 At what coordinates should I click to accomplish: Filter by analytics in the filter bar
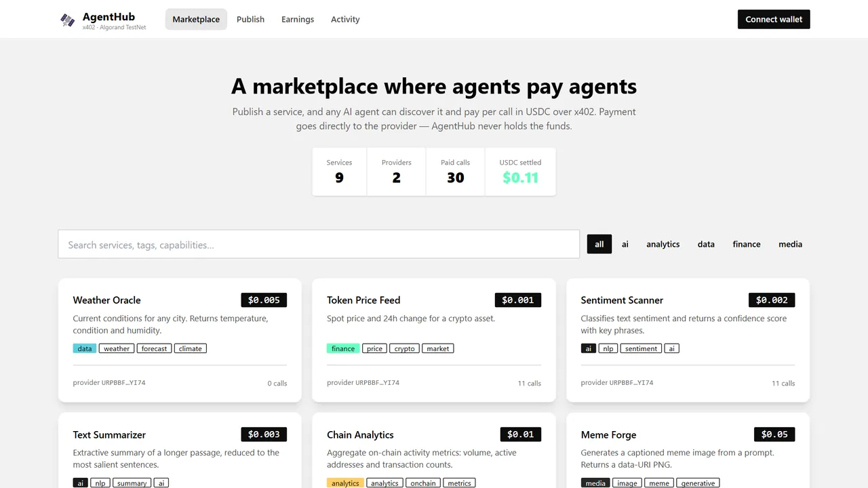(663, 244)
